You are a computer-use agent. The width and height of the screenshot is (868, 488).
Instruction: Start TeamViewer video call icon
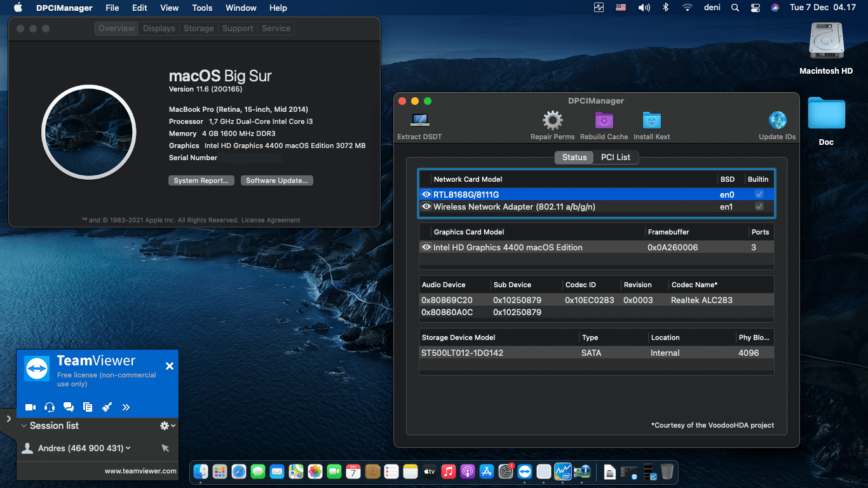[30, 407]
